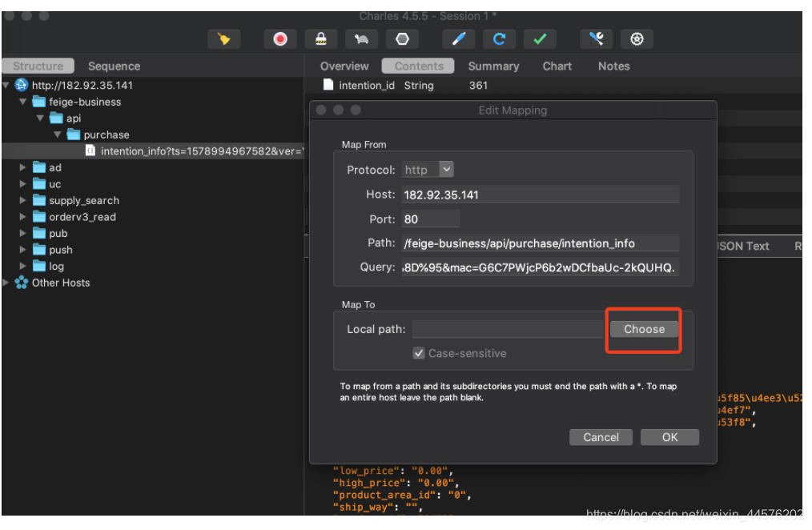The width and height of the screenshot is (812, 530).
Task: Click the repeat request refresh icon
Action: click(499, 39)
